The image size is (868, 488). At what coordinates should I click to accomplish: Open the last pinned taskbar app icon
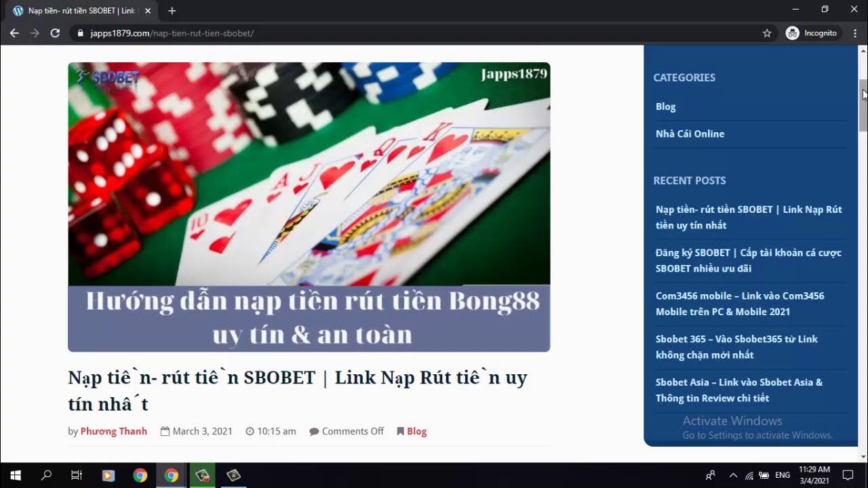click(x=233, y=475)
